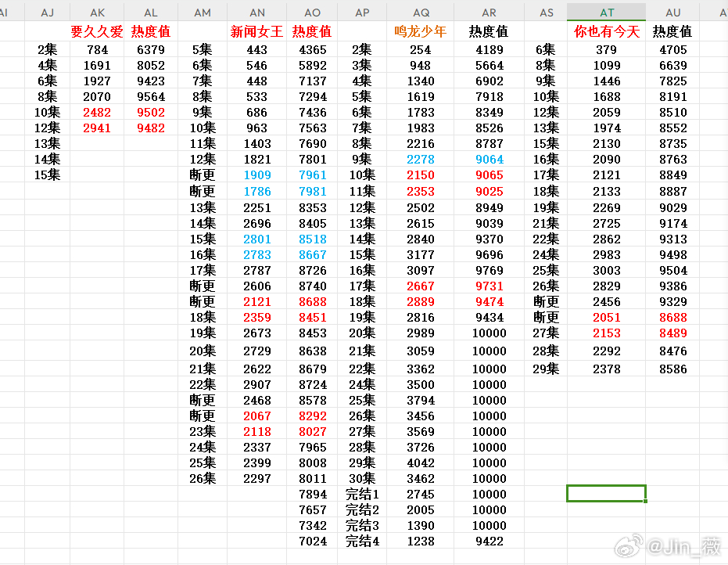Select column header AJ
The height and width of the screenshot is (565, 728).
[47, 13]
